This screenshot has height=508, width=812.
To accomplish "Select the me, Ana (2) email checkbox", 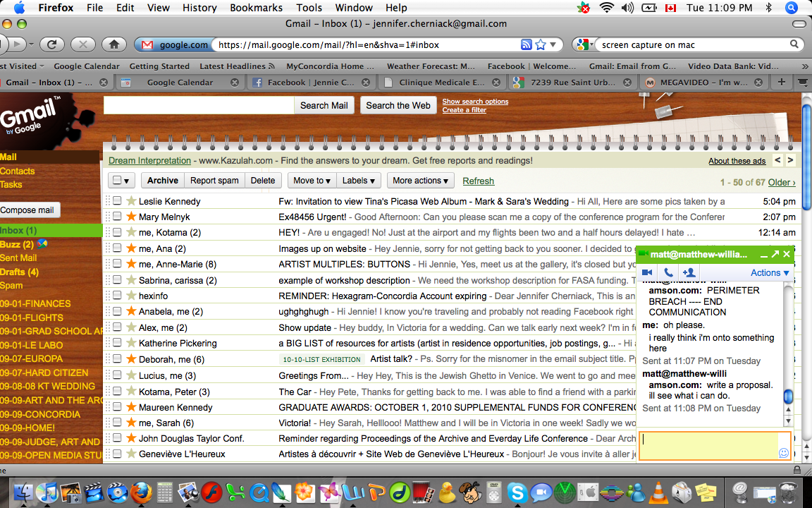I will pos(117,248).
